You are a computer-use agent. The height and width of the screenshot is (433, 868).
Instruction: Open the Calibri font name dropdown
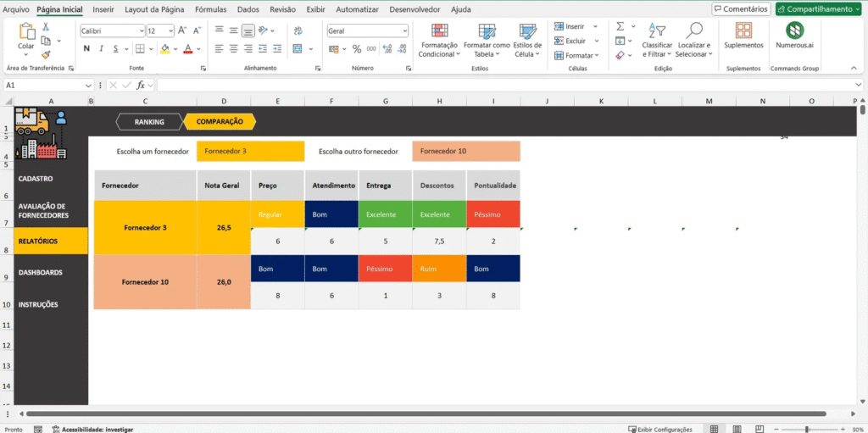coord(140,31)
